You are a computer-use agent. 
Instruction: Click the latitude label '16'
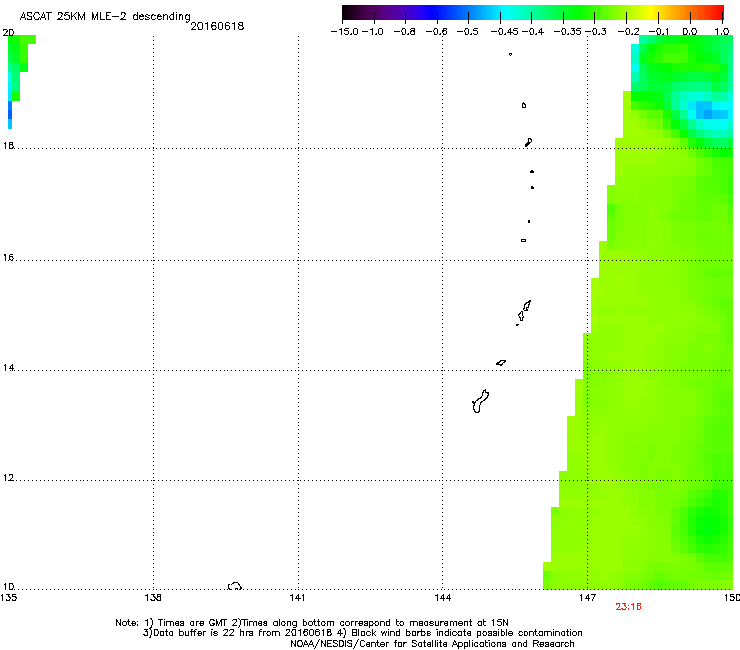[x=8, y=258]
